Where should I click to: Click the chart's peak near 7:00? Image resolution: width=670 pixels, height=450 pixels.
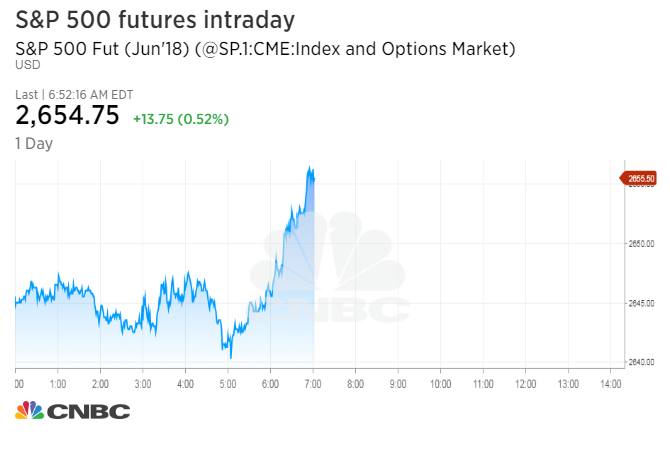coord(311,168)
